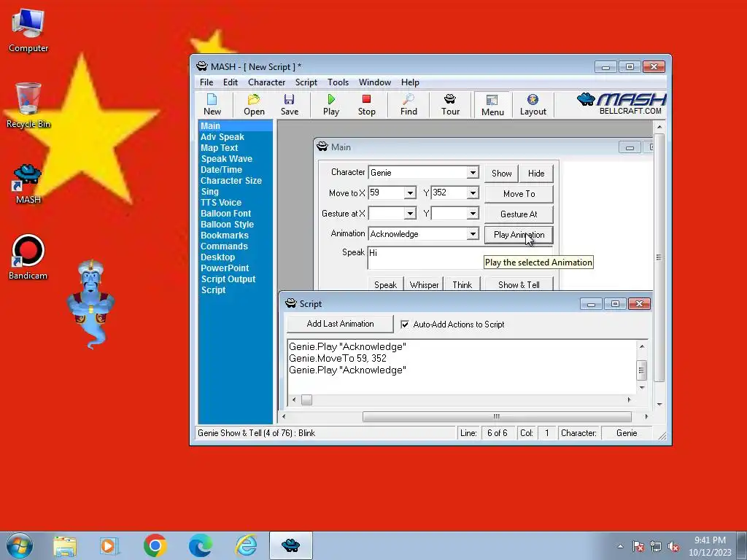Open the File menu
The image size is (747, 560).
[206, 82]
